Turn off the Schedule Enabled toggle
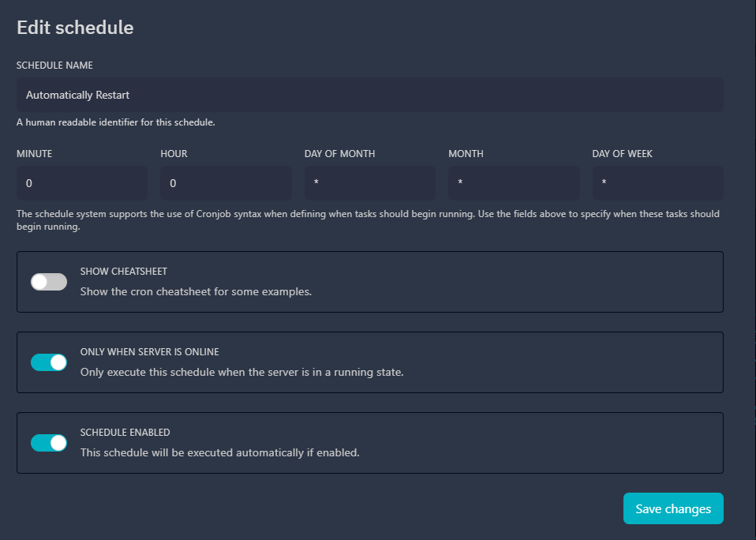Screen dimensions: 756x540 pyautogui.click(x=49, y=443)
